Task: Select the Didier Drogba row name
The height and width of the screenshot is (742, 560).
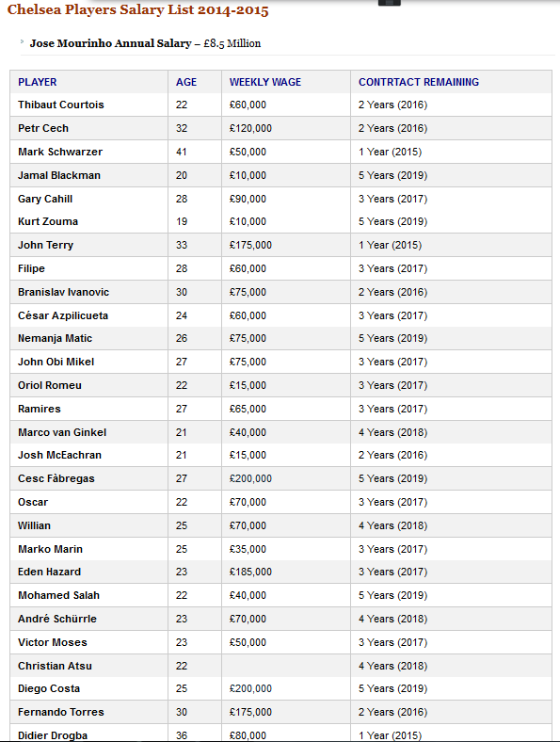Action: pos(53,735)
